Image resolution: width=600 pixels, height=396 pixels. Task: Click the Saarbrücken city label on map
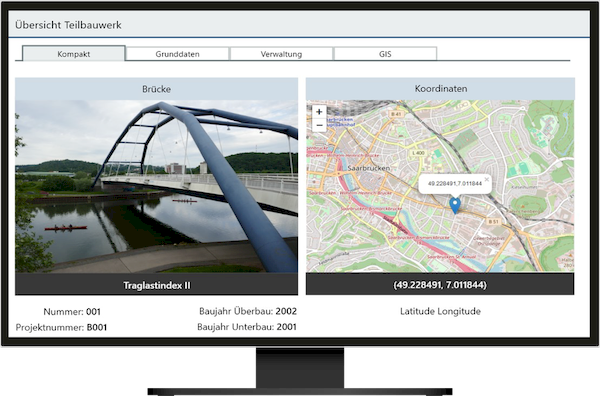(x=369, y=168)
